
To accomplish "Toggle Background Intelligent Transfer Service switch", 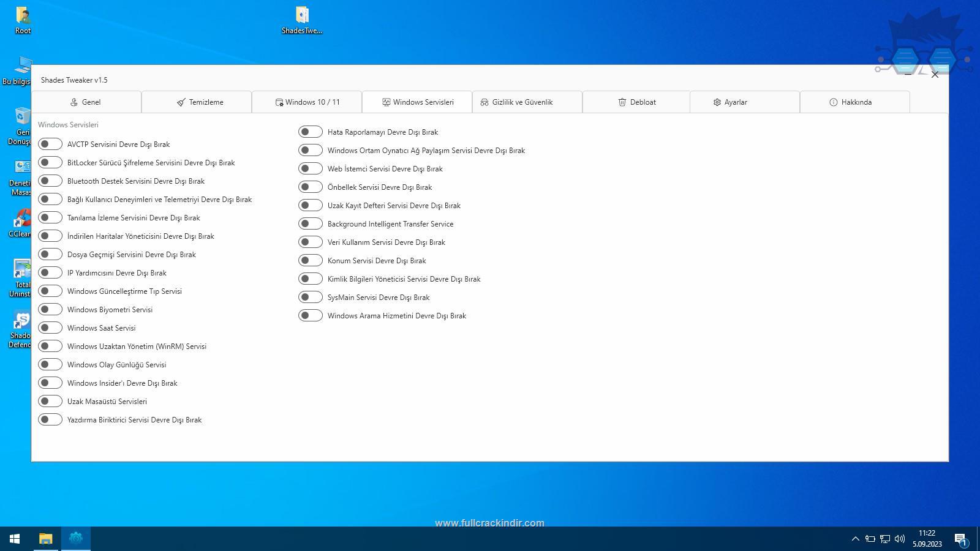I will pos(311,223).
